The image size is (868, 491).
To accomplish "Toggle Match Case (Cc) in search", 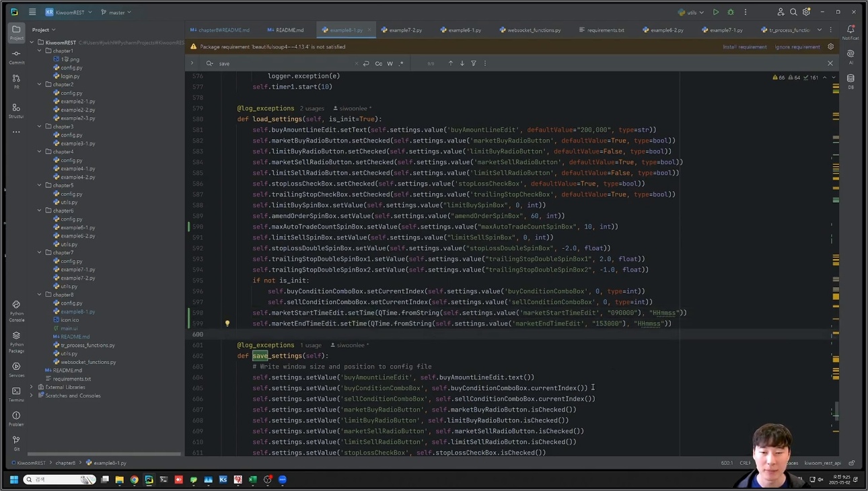I will [x=379, y=63].
